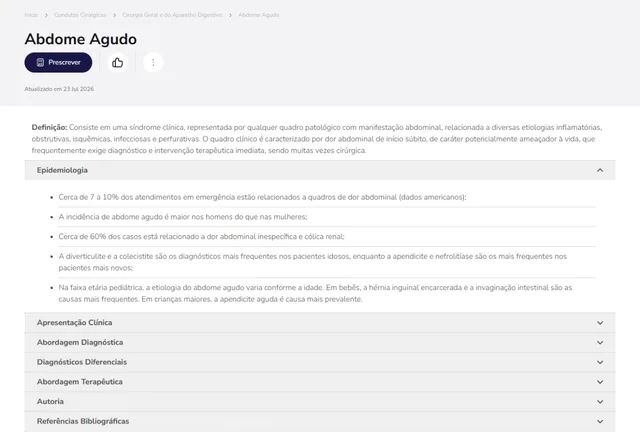Click the Abordagem Diagnóstica section title

80,343
